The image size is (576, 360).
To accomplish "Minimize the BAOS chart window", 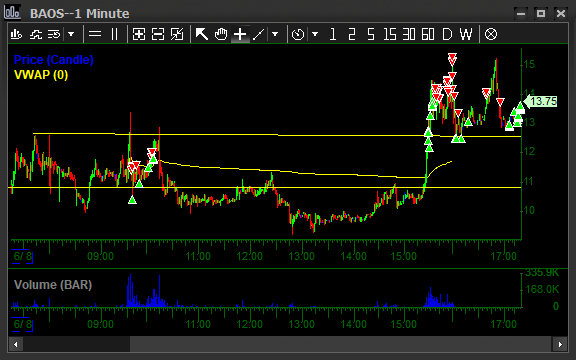I will click(x=521, y=14).
